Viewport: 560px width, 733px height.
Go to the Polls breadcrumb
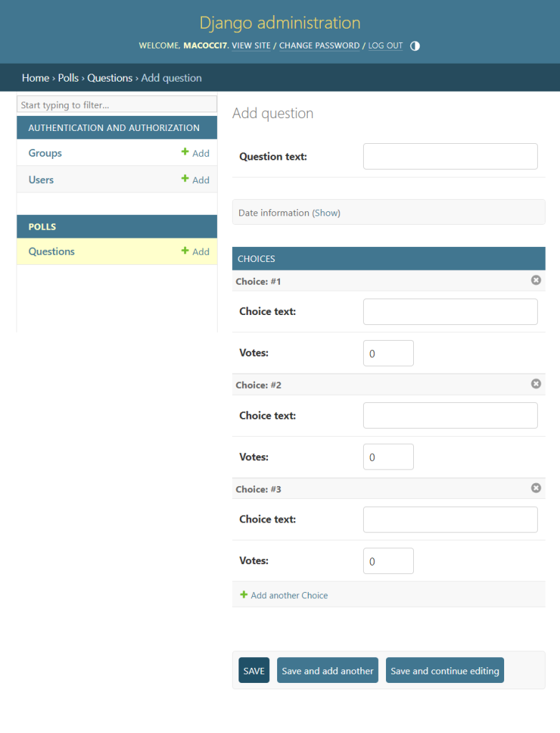click(68, 78)
